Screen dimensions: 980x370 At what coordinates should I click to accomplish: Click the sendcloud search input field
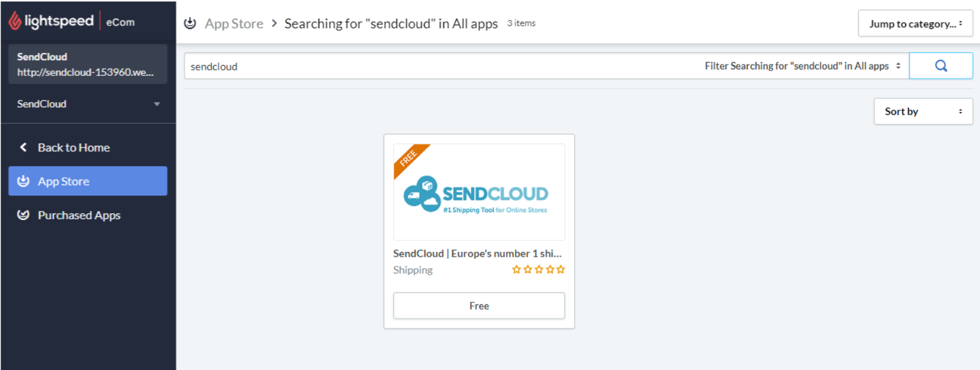[x=443, y=66]
